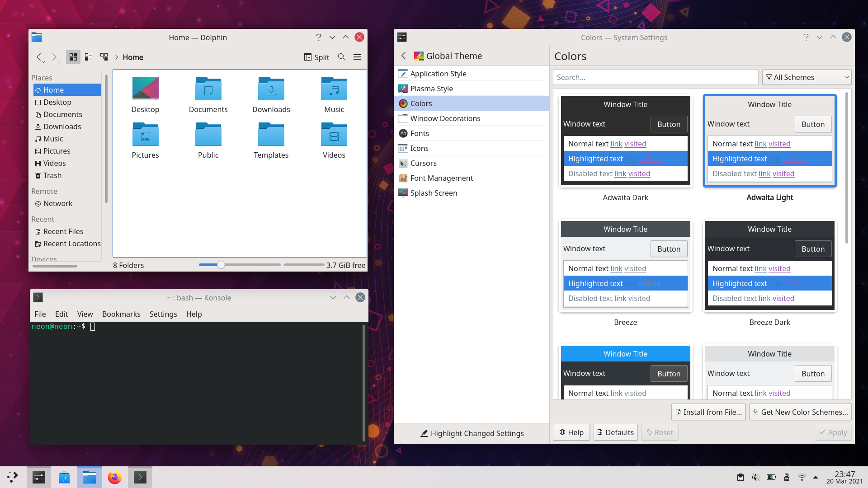Click Get New Color Schemes button
This screenshot has height=488, width=868.
coord(800,412)
